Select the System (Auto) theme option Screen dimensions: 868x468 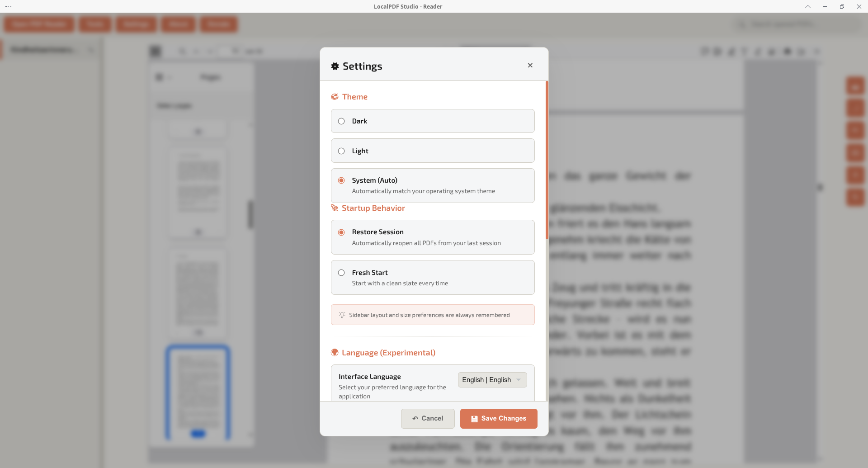[x=342, y=180]
